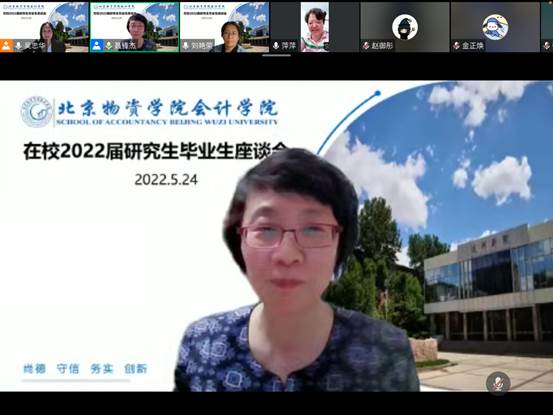Click the 金正焕 name label
The width and height of the screenshot is (553, 415).
point(473,46)
